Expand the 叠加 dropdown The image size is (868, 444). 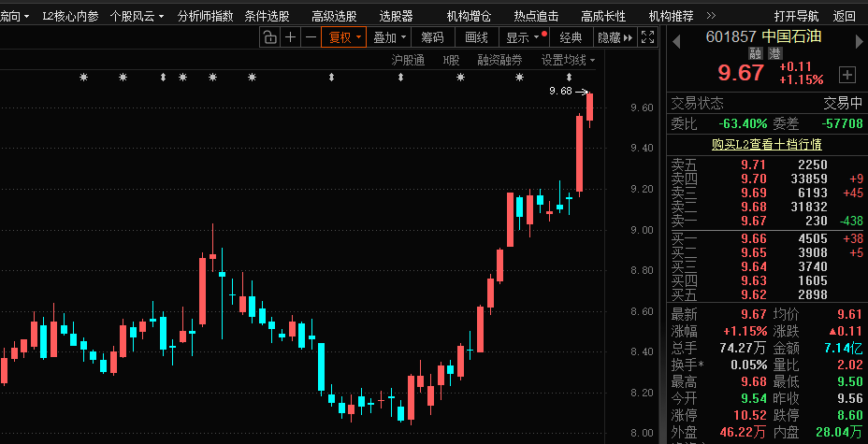[x=390, y=37]
